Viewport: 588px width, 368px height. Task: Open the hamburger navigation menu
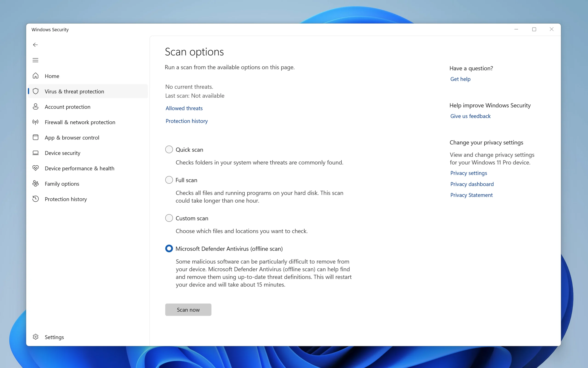coord(35,60)
